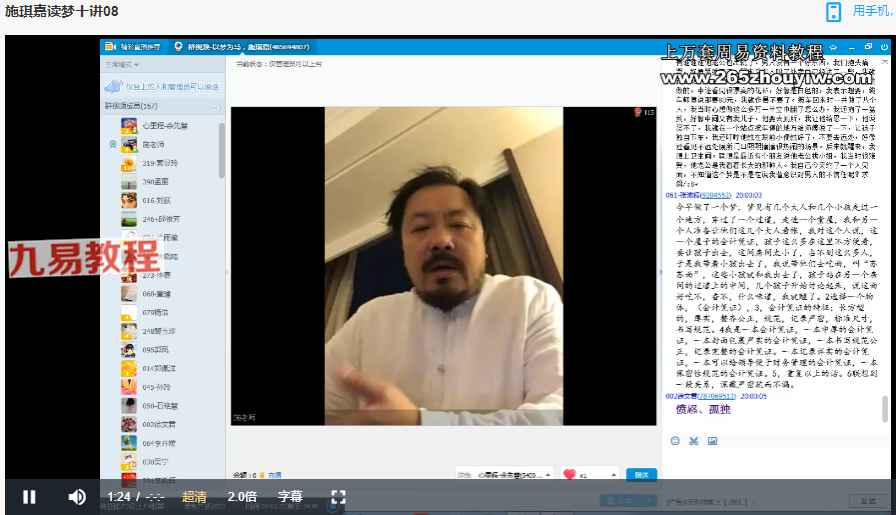
Task: Click the blue gift send button
Action: (x=641, y=474)
